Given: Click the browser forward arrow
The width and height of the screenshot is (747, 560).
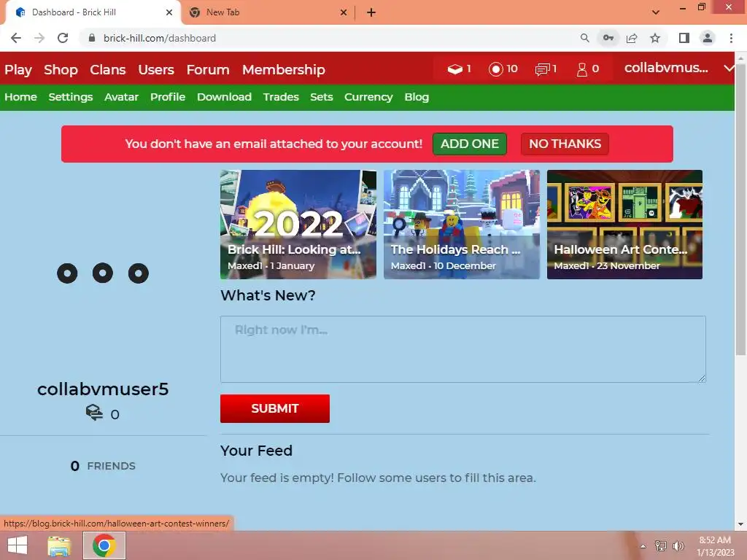Looking at the screenshot, I should point(39,38).
